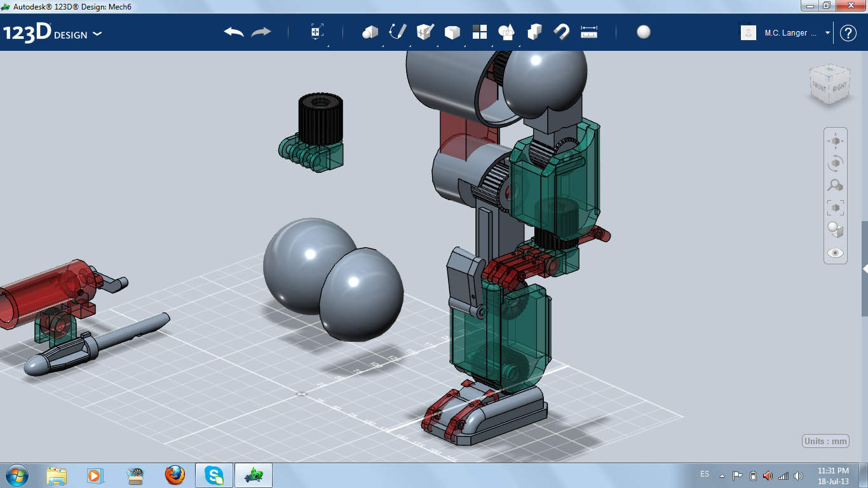The image size is (868, 488).
Task: Select the two gray spheres object
Action: click(x=333, y=280)
